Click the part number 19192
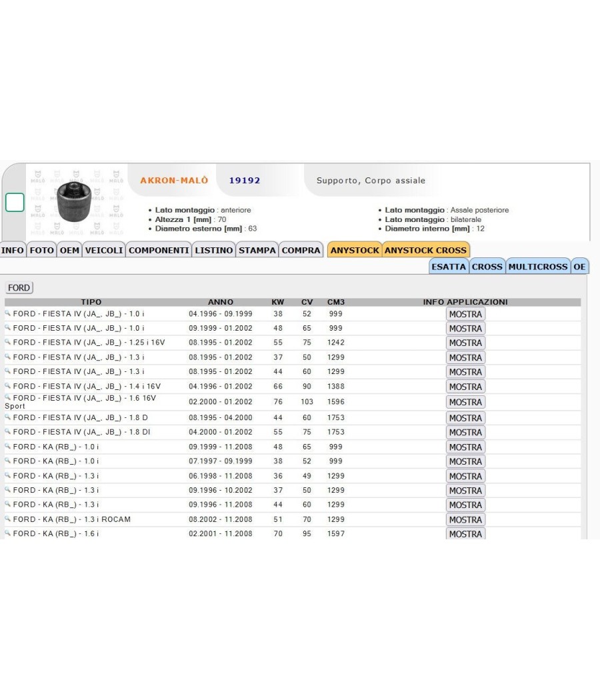Image resolution: width=600 pixels, height=700 pixels. [245, 181]
